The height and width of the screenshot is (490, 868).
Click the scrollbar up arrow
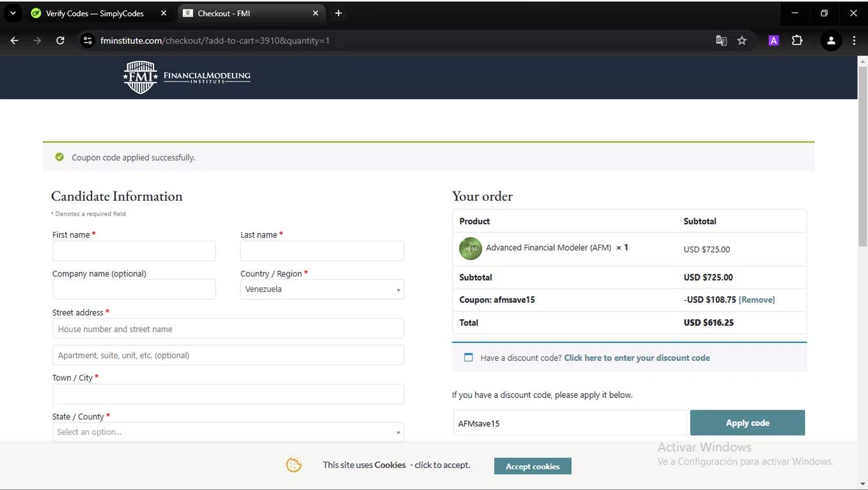click(863, 61)
